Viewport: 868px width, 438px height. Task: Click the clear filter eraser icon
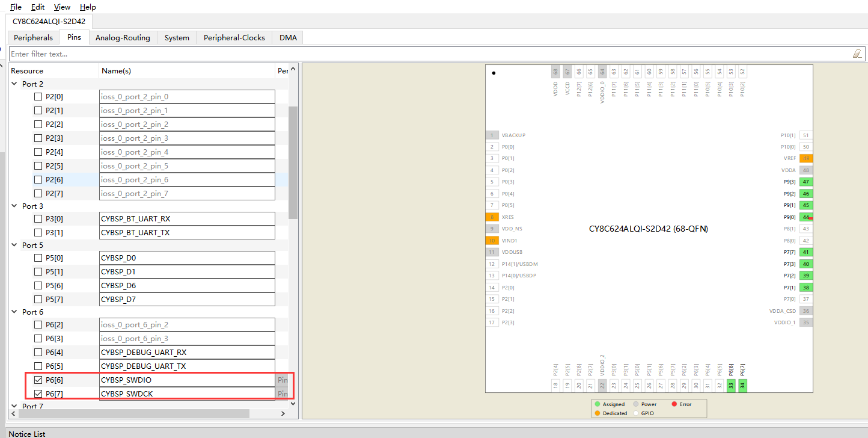[857, 54]
